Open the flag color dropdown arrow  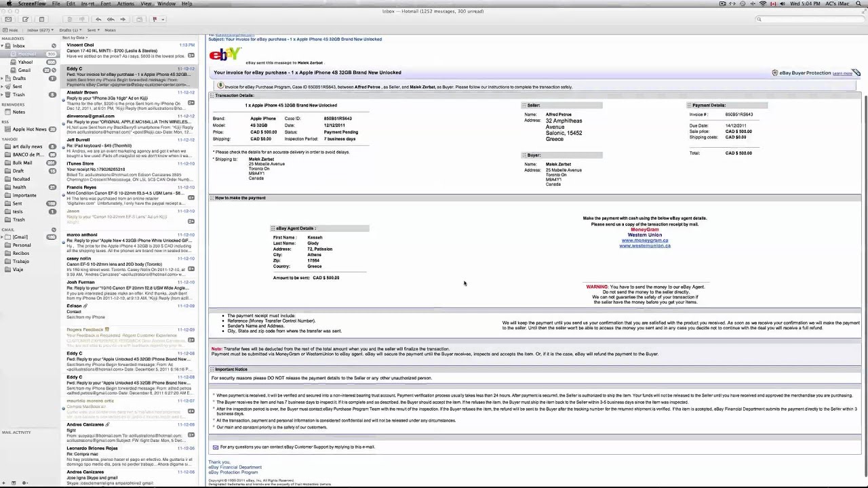pyautogui.click(x=163, y=20)
